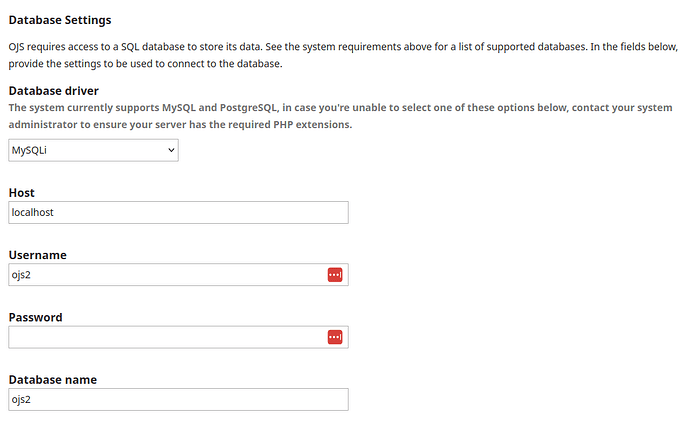Click the Username field label

37,255
